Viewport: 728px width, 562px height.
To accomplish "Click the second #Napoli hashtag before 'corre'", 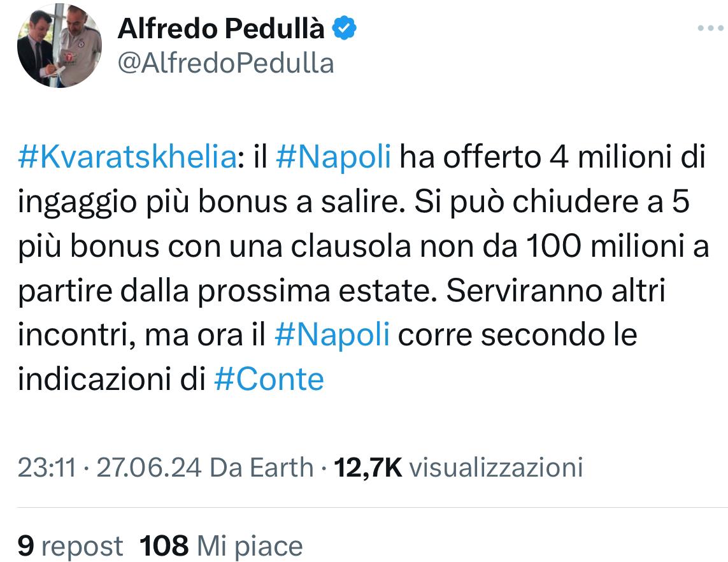I will [331, 335].
